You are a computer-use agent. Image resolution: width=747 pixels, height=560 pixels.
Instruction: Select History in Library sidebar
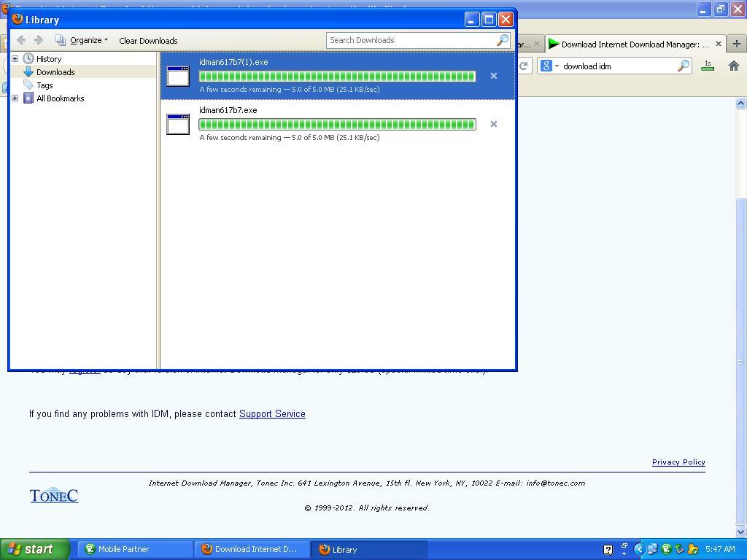[x=49, y=59]
